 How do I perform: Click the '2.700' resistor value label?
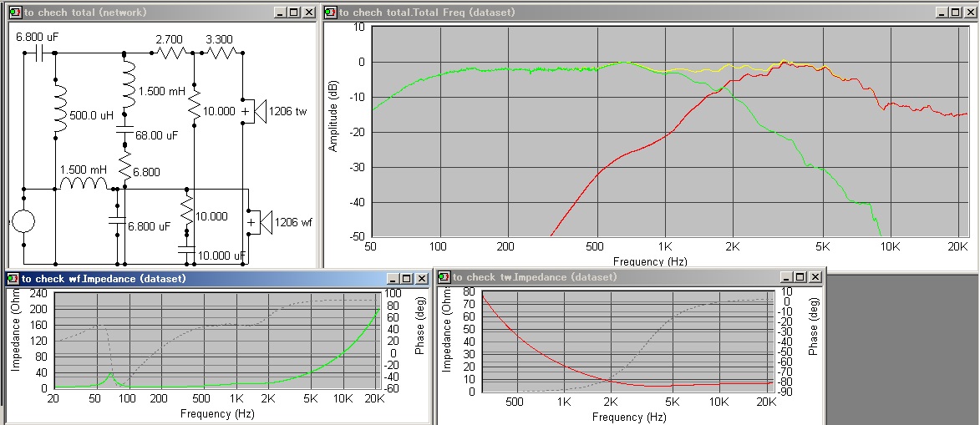click(169, 38)
